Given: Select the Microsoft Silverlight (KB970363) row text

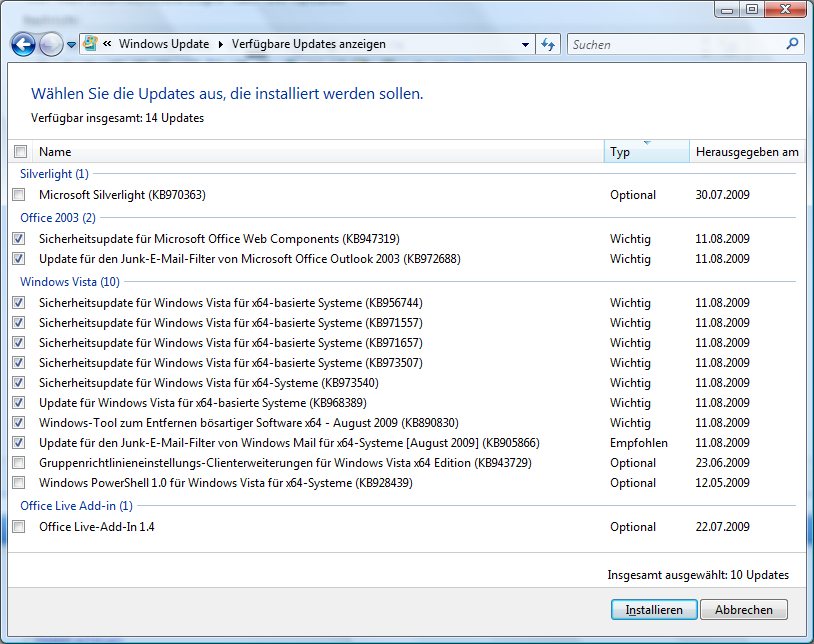Looking at the screenshot, I should click(123, 195).
